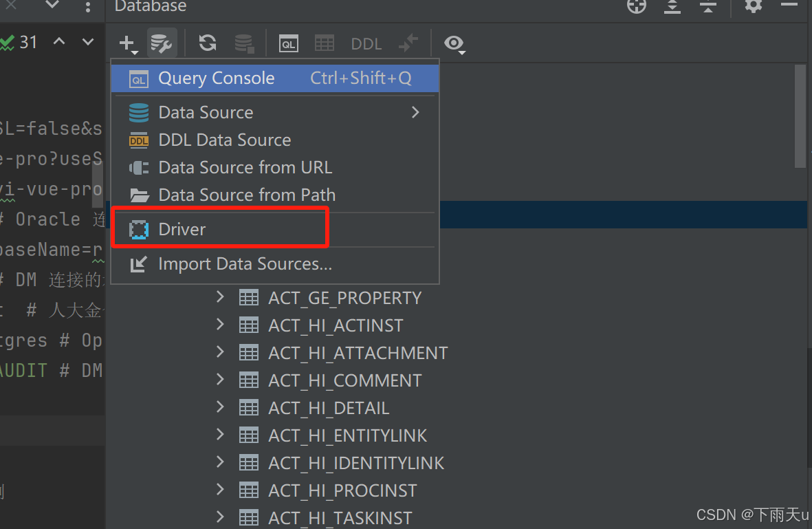The height and width of the screenshot is (529, 812).
Task: Click the Expand All icon in header
Action: click(x=672, y=6)
